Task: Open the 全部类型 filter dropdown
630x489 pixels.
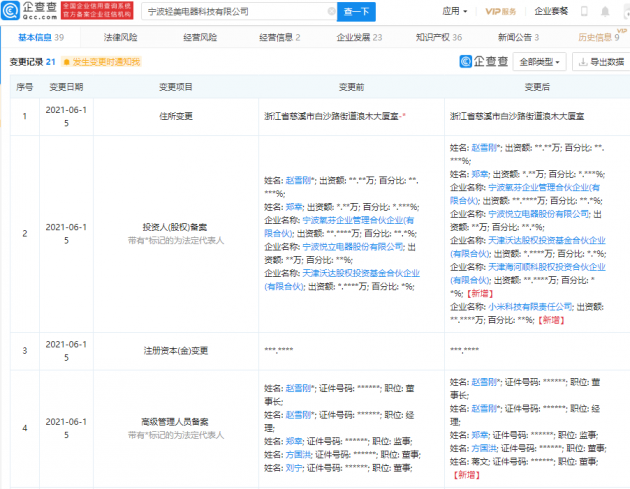Action: (539, 62)
